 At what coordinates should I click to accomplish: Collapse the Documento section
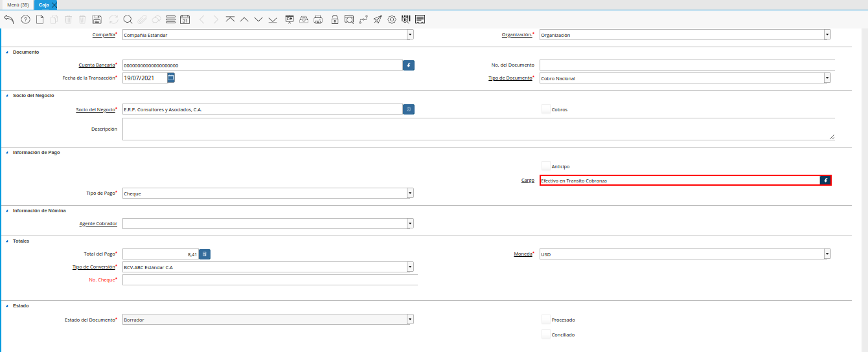click(x=7, y=52)
